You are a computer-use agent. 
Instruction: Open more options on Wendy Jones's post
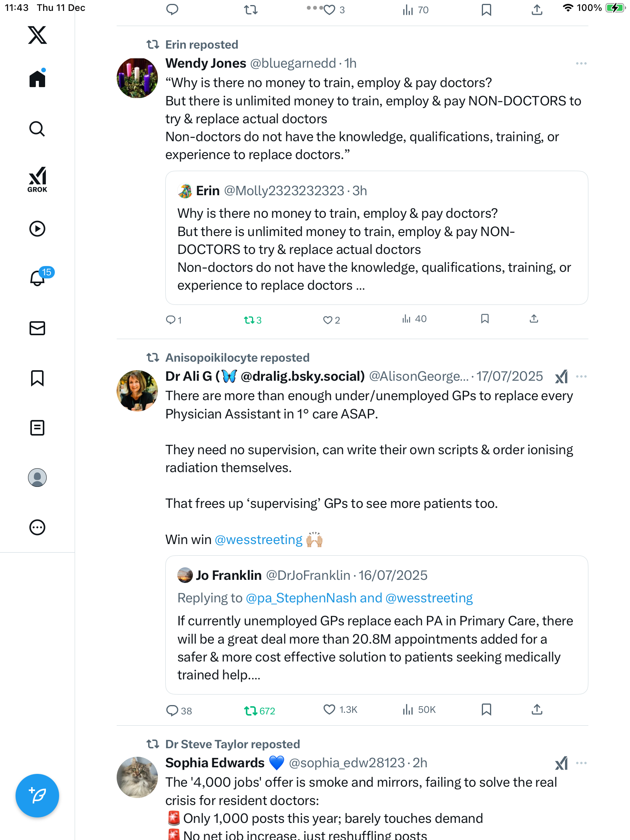(x=581, y=63)
